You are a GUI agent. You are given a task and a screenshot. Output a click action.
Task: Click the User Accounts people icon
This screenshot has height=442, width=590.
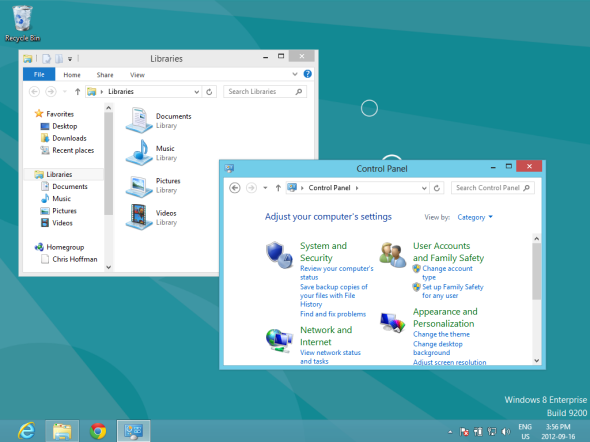coord(392,255)
